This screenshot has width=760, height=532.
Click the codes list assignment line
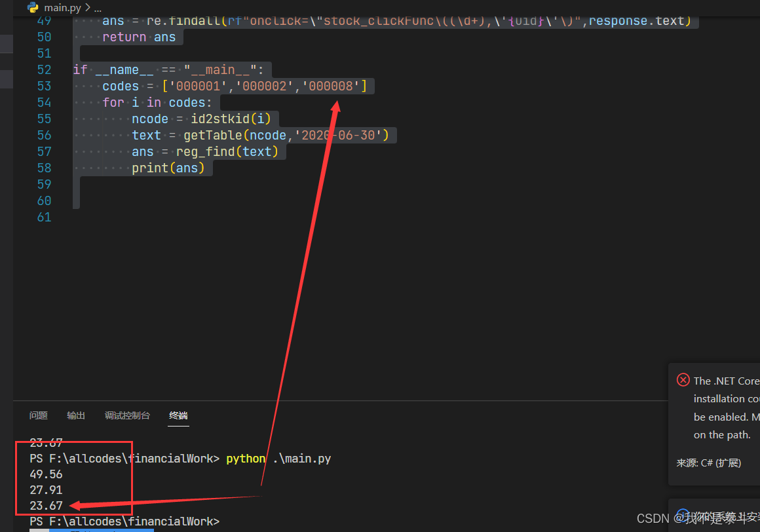pos(235,86)
